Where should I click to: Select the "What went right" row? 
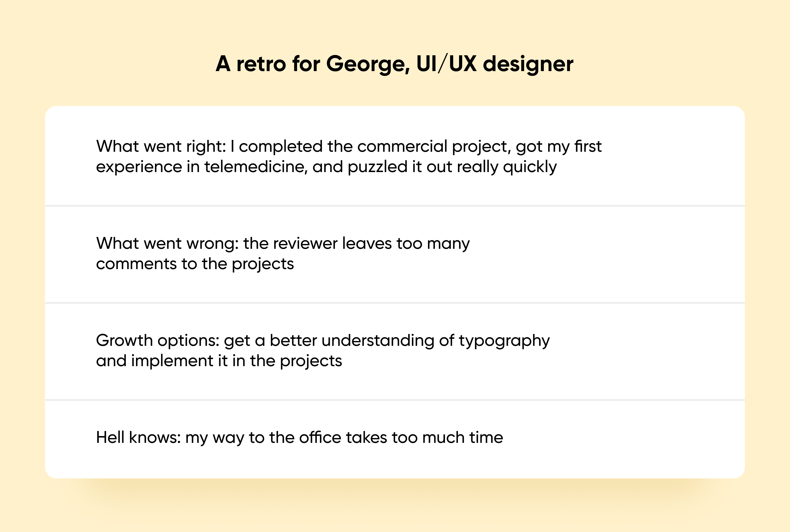pos(395,156)
